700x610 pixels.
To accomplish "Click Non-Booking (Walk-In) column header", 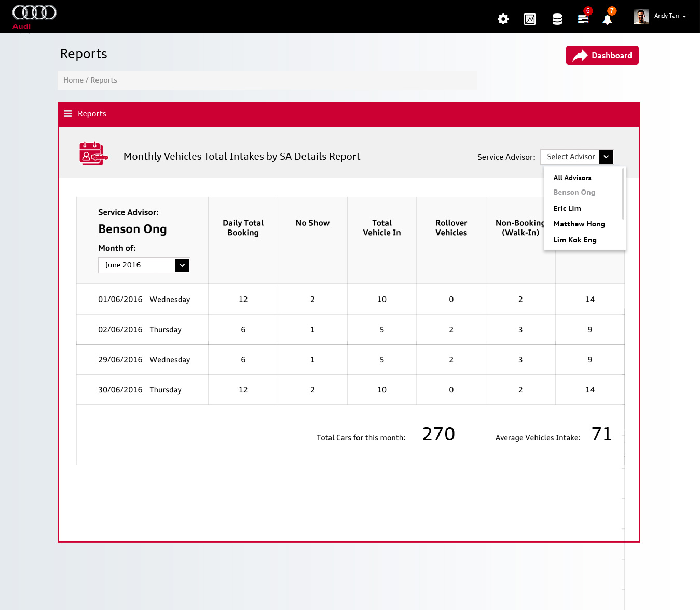I will point(519,227).
